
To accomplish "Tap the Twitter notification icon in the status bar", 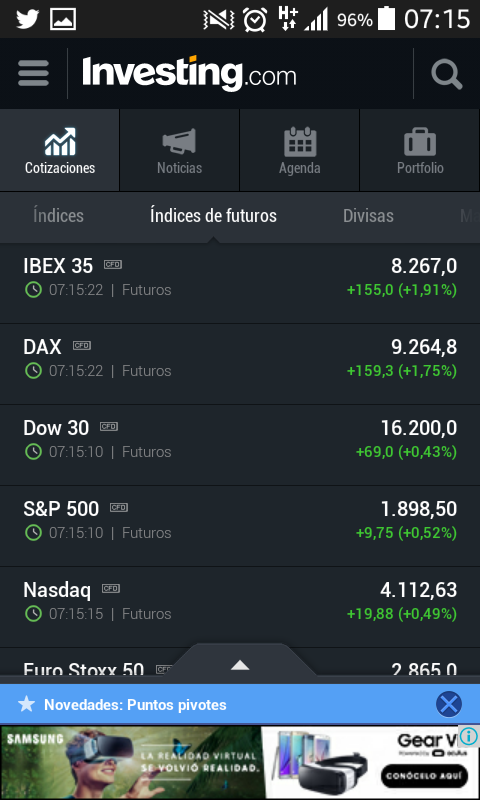I will [27, 19].
